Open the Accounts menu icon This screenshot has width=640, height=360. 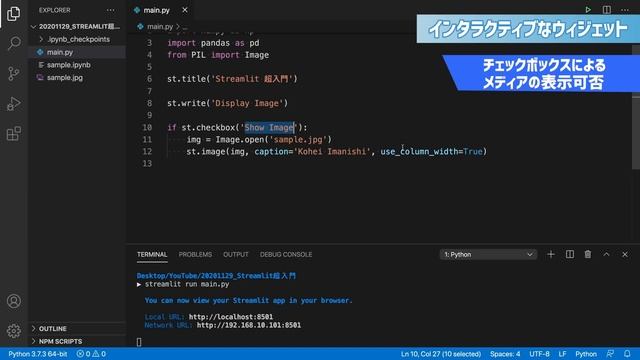pos(13,301)
